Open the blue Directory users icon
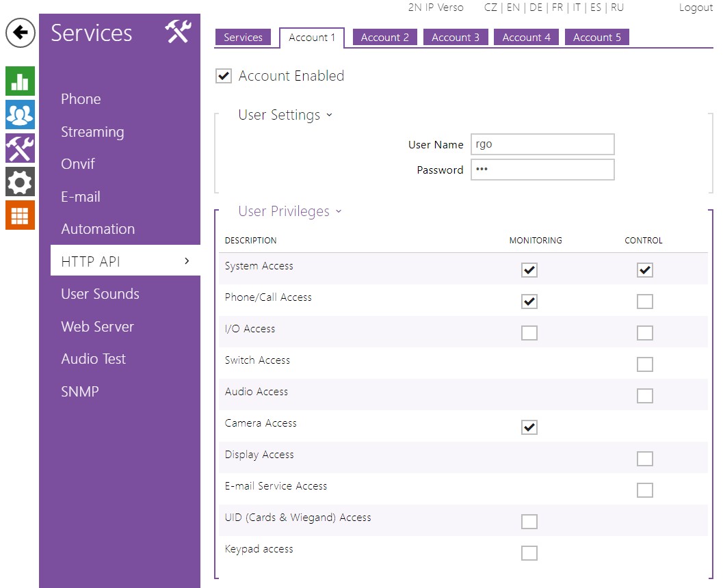 20,115
